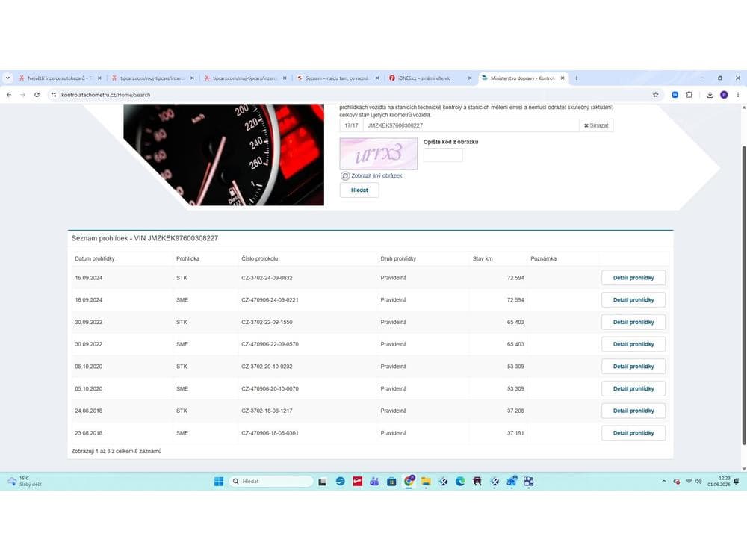Switch to Největší inzerce autobazarů tab

59,78
